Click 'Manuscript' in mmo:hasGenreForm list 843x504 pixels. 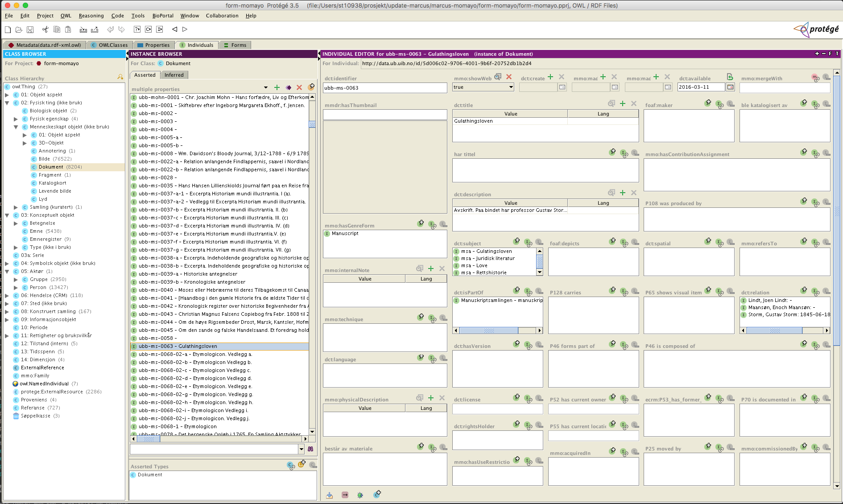(345, 233)
